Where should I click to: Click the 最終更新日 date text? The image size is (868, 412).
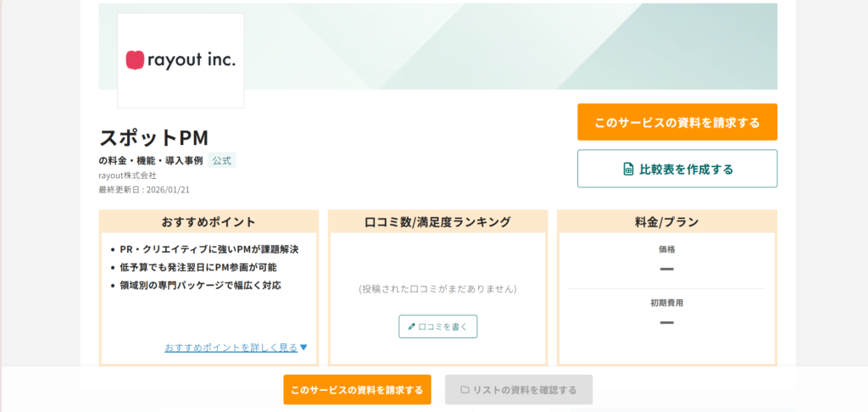point(144,190)
